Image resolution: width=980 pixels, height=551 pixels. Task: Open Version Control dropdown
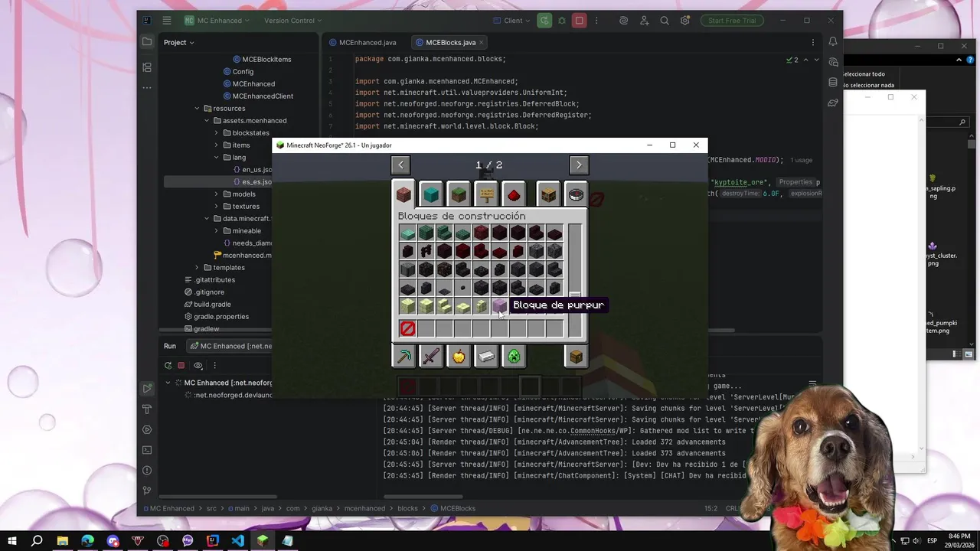pyautogui.click(x=294, y=21)
